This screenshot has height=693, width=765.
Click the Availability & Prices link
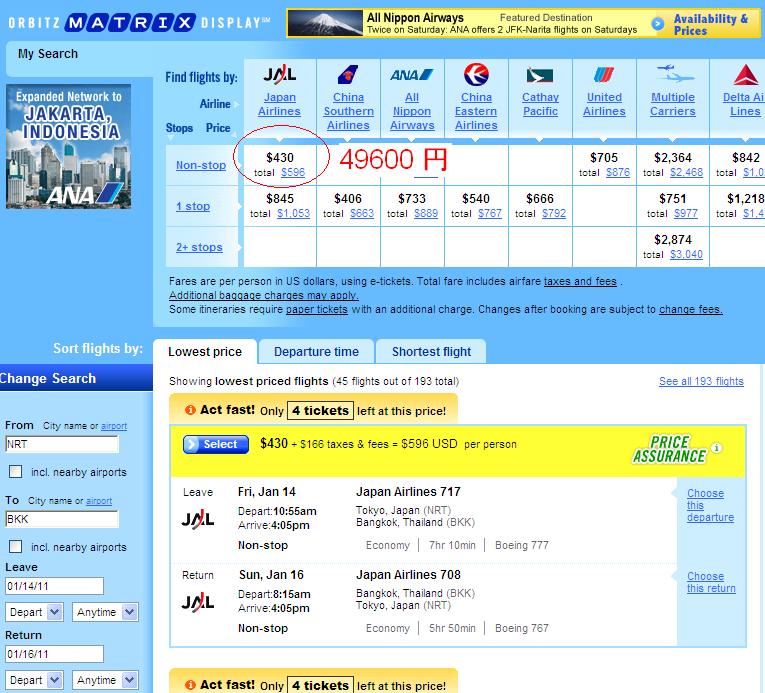710,24
